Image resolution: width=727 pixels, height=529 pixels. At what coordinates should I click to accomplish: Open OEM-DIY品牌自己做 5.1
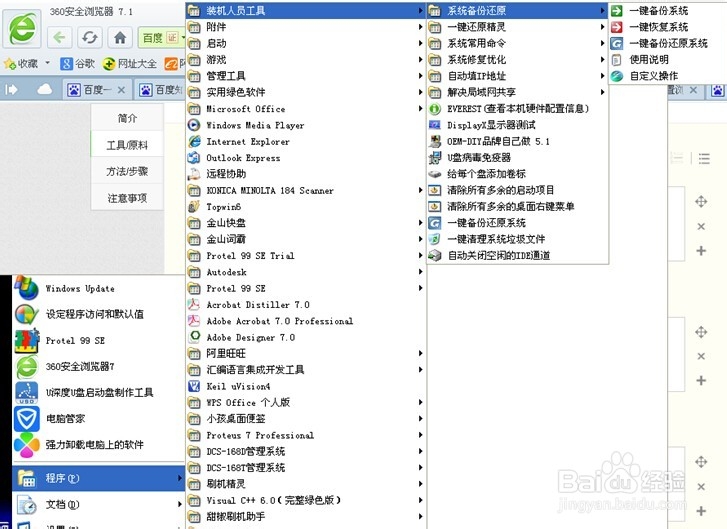(517, 141)
